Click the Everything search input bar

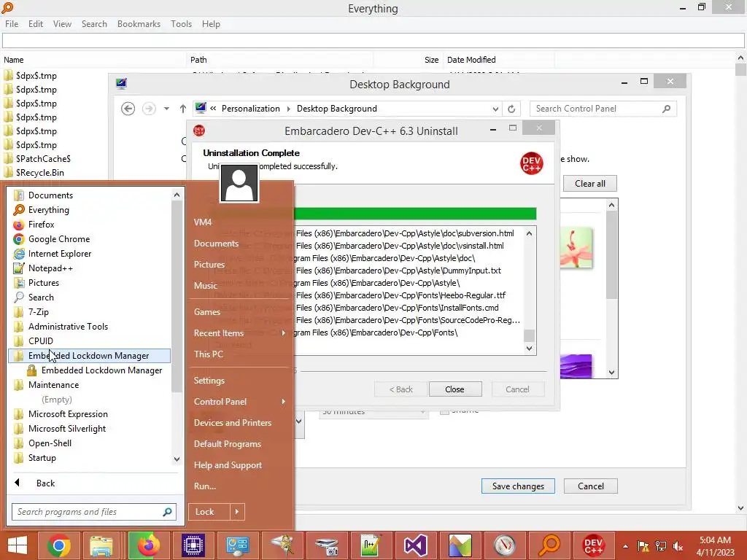[373, 41]
